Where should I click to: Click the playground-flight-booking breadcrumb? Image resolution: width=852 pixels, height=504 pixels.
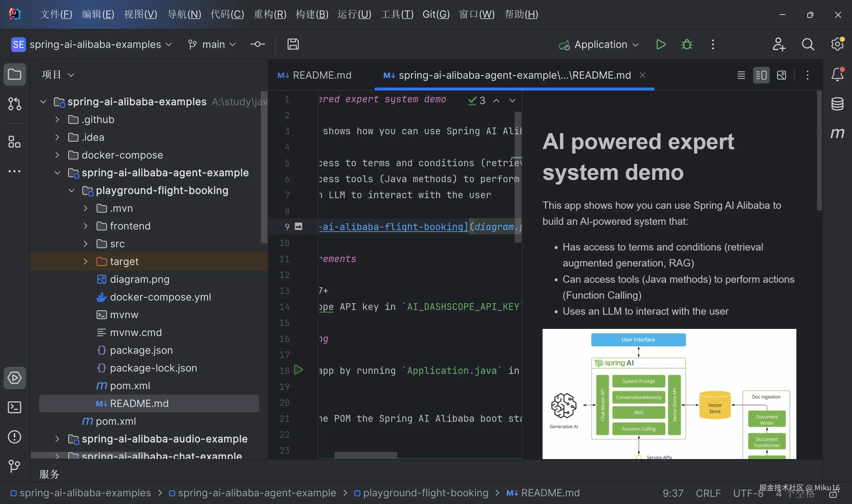tap(425, 493)
